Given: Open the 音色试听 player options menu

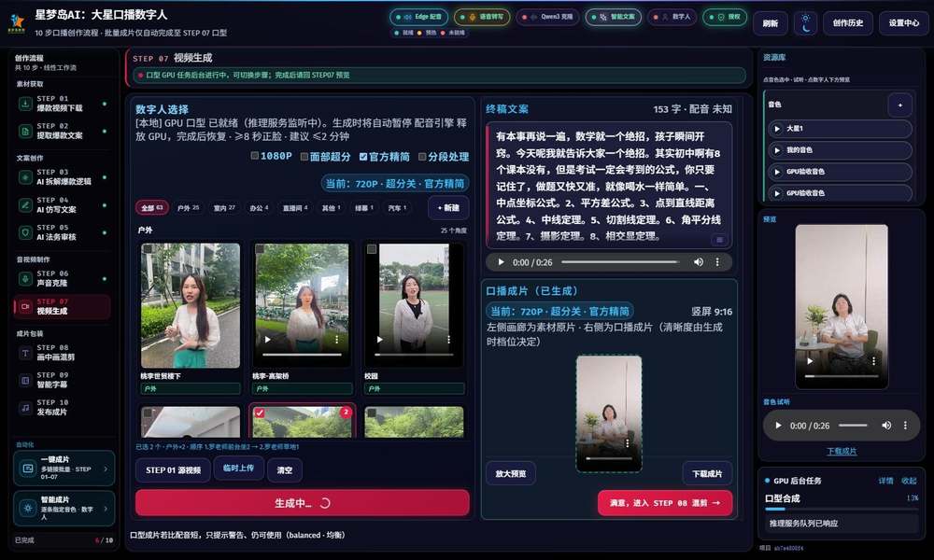Looking at the screenshot, I should [905, 426].
